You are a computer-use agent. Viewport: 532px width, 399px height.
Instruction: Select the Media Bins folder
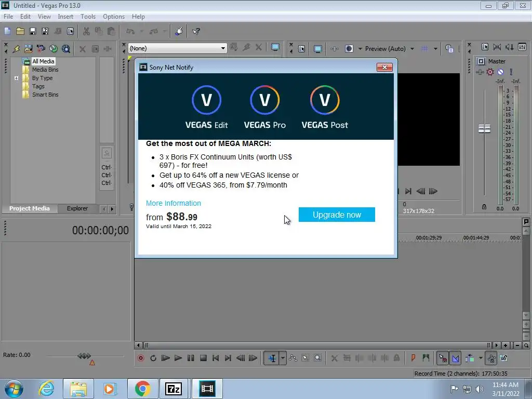45,70
